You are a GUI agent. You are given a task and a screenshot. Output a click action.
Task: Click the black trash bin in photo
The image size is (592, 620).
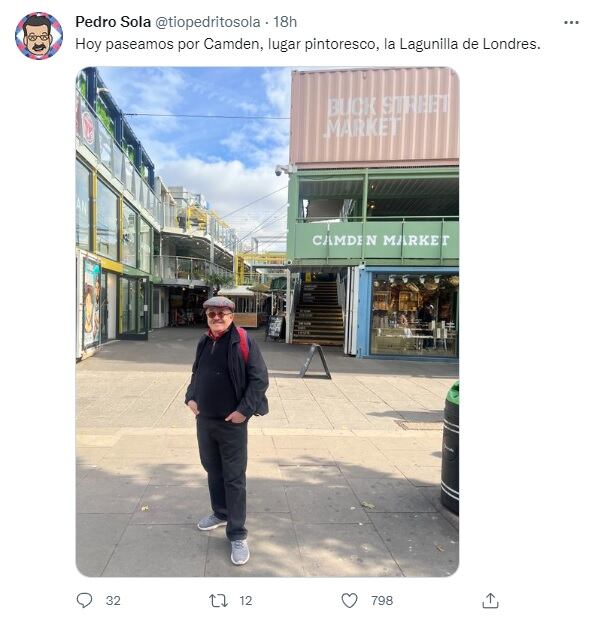point(450,448)
